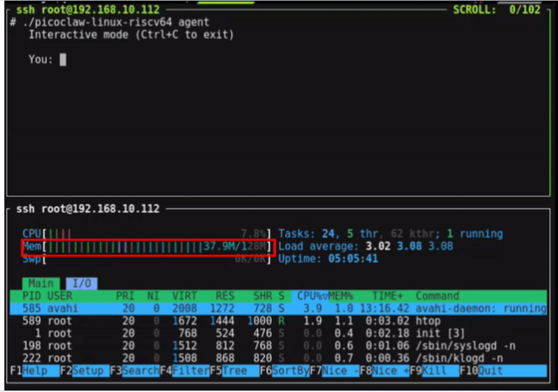Click TIME+ value 13:16.42
The image size is (558, 392).
(384, 308)
